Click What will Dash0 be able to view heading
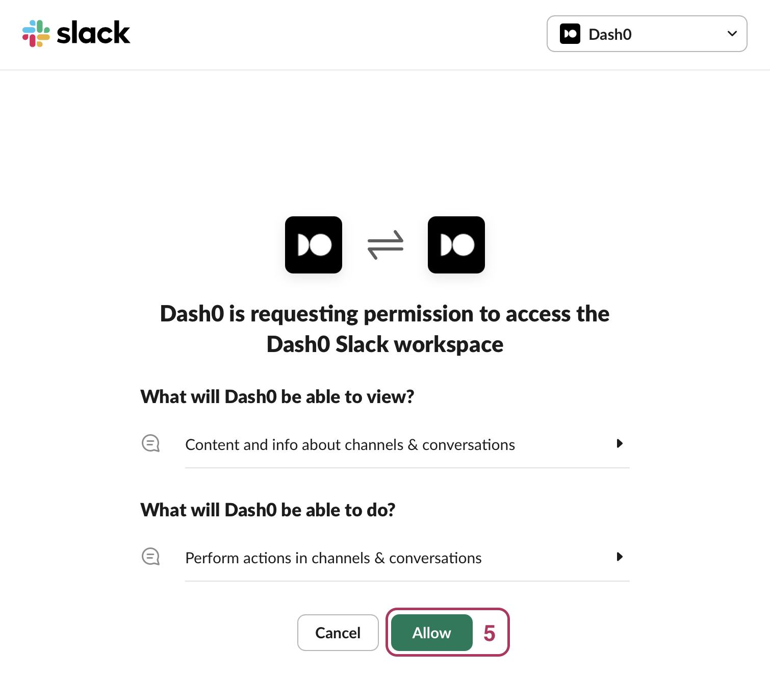 (x=277, y=396)
